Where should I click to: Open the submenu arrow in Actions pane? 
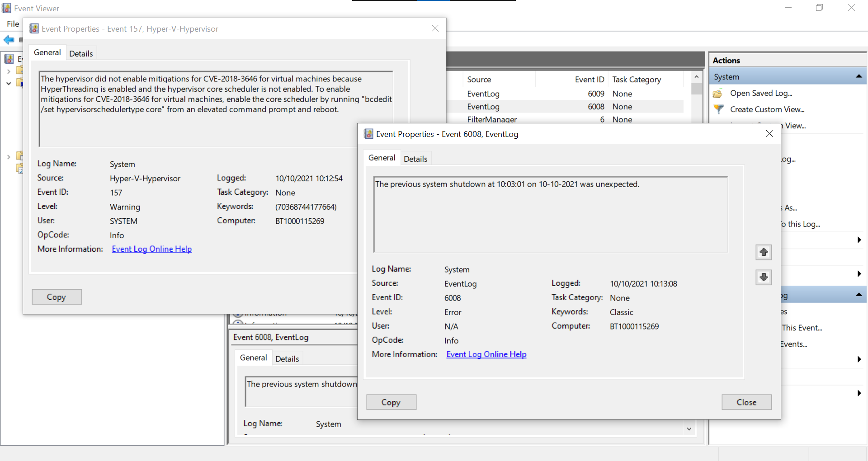pos(859,240)
